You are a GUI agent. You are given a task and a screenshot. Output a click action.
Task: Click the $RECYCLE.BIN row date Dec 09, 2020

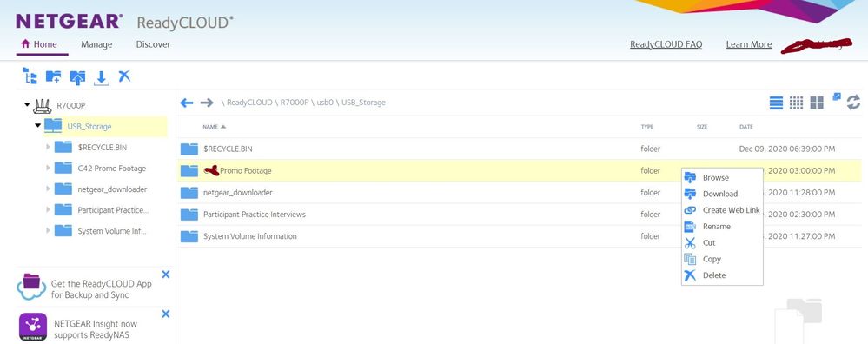click(x=787, y=149)
